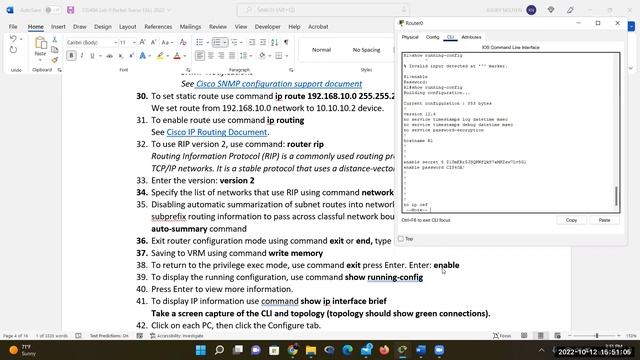Open Cisco SNMP configuration support document link

pos(278,84)
